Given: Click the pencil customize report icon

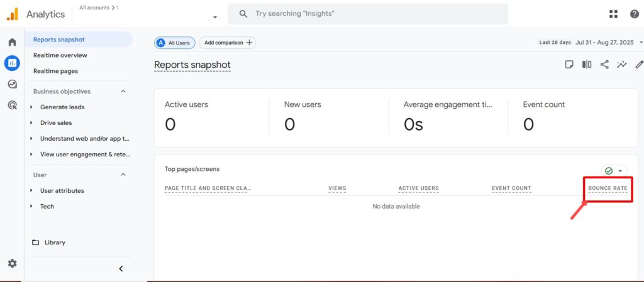Looking at the screenshot, I should [639, 64].
